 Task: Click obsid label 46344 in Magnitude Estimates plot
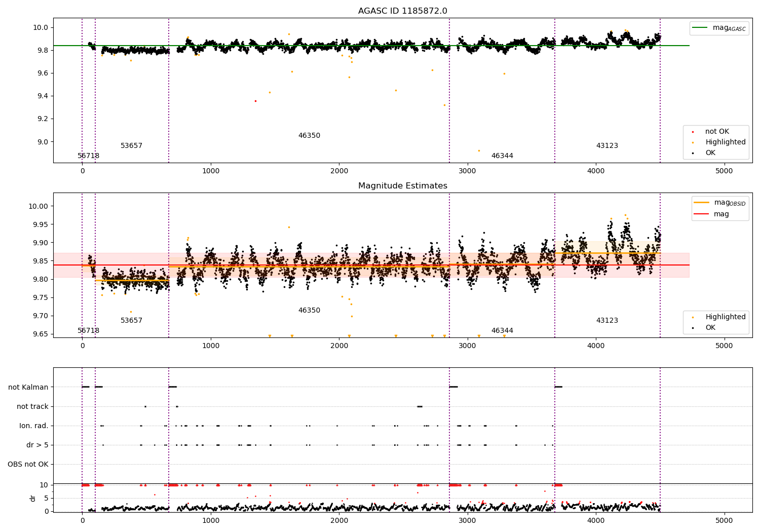[502, 331]
